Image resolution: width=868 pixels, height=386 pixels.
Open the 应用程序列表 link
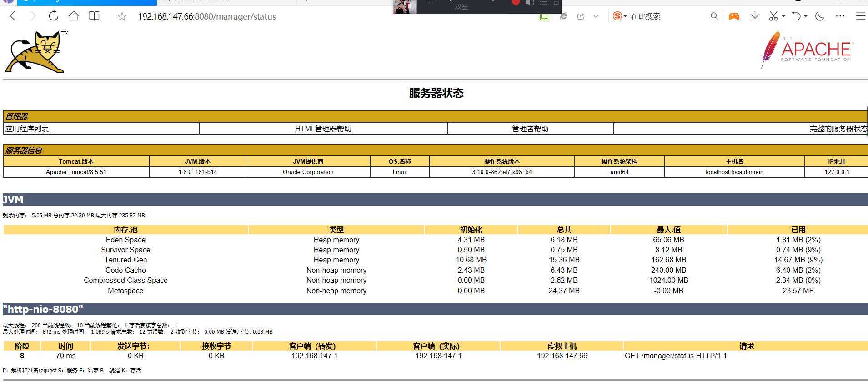coord(27,129)
